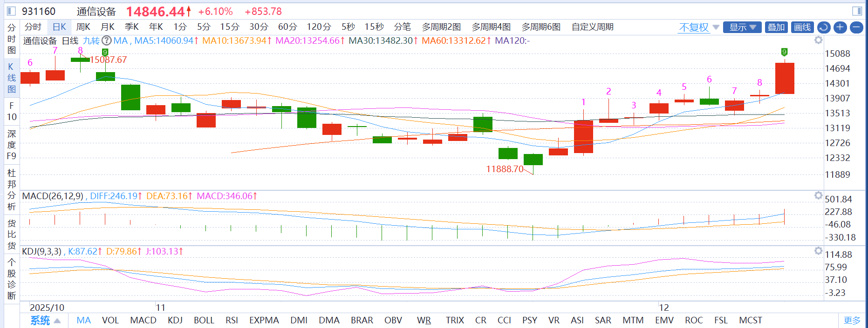Switch to the 5秒 period
This screenshot has height=328, width=868.
coord(348,27)
